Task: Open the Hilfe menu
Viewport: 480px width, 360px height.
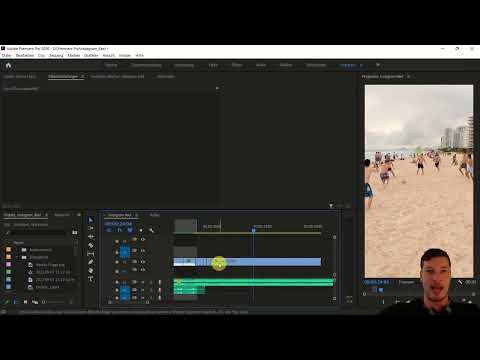Action: [140, 55]
